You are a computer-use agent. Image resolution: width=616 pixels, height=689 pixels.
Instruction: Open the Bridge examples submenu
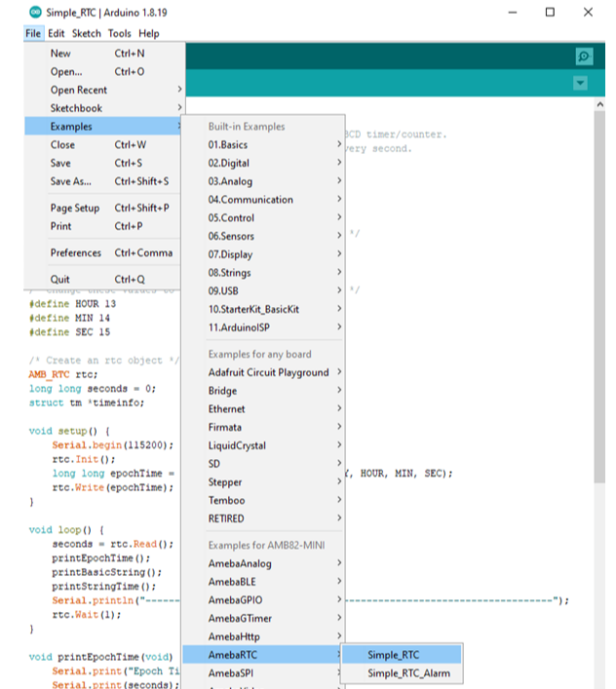tap(263, 391)
